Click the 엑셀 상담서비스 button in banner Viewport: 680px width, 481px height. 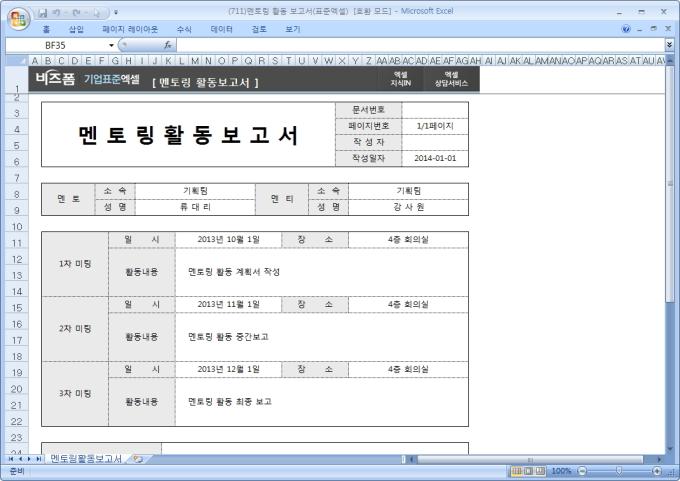pyautogui.click(x=451, y=79)
